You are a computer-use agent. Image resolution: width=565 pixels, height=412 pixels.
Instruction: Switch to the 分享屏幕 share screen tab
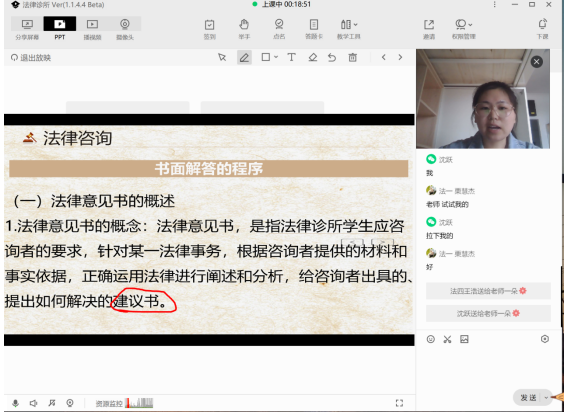[27, 29]
